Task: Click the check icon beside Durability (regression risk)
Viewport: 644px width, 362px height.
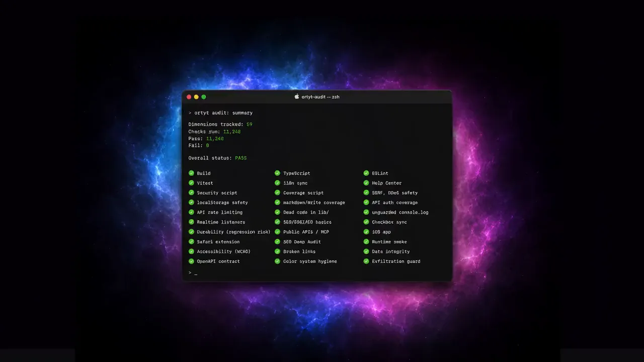Action: tap(191, 232)
